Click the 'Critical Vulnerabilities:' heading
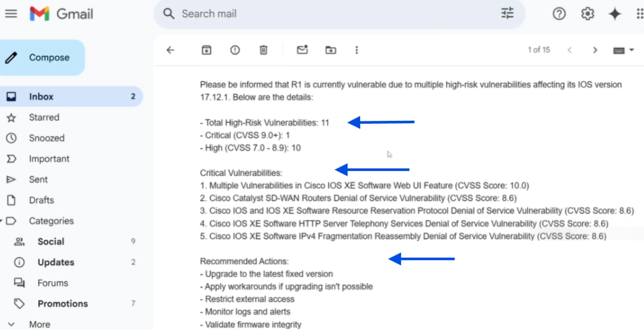This screenshot has width=644, height=330. tap(241, 173)
